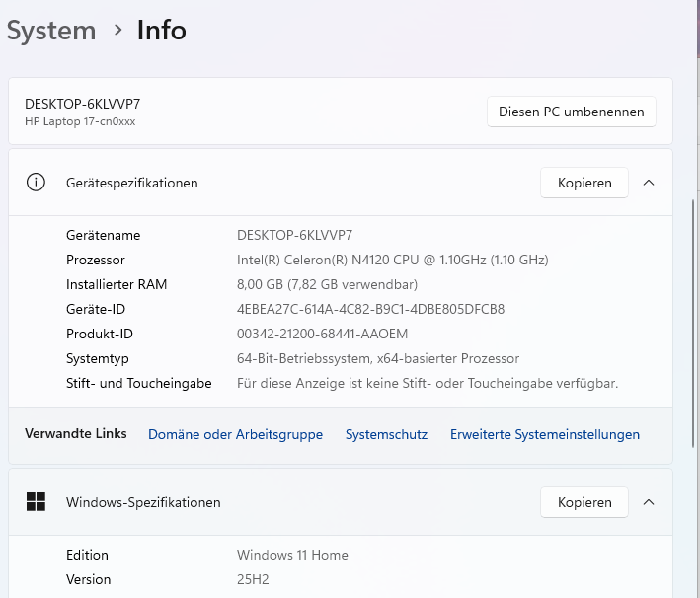Viewport: 700px width, 598px height.
Task: Click the Gerätespezifikationen section title
Action: pos(131,183)
